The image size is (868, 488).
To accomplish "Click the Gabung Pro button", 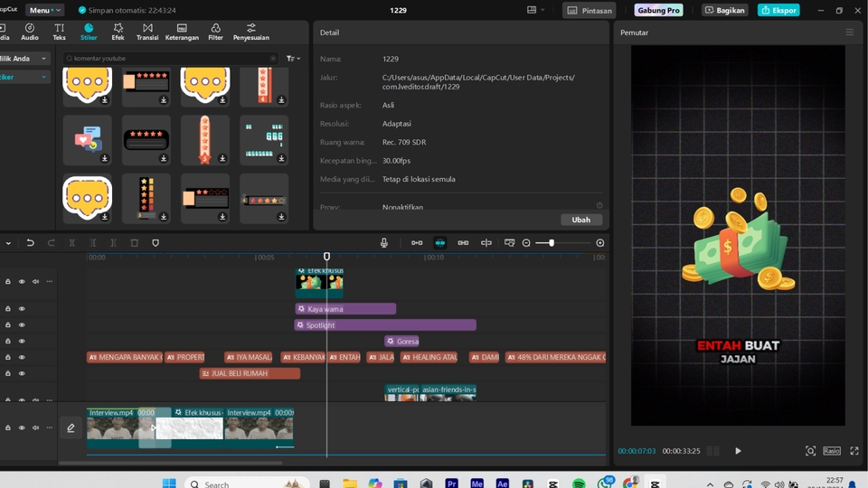I will [x=658, y=10].
